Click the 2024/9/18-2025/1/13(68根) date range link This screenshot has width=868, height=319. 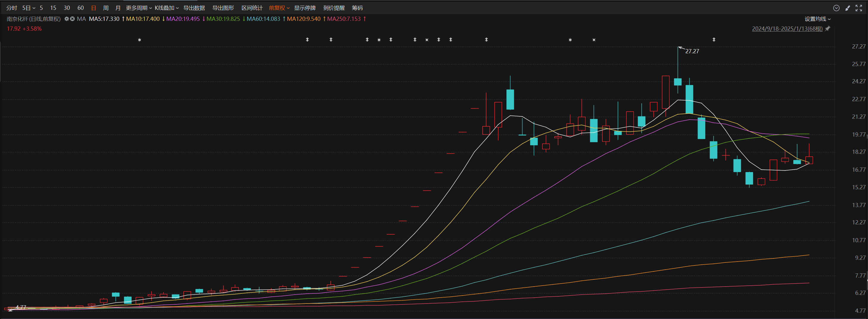pyautogui.click(x=787, y=29)
